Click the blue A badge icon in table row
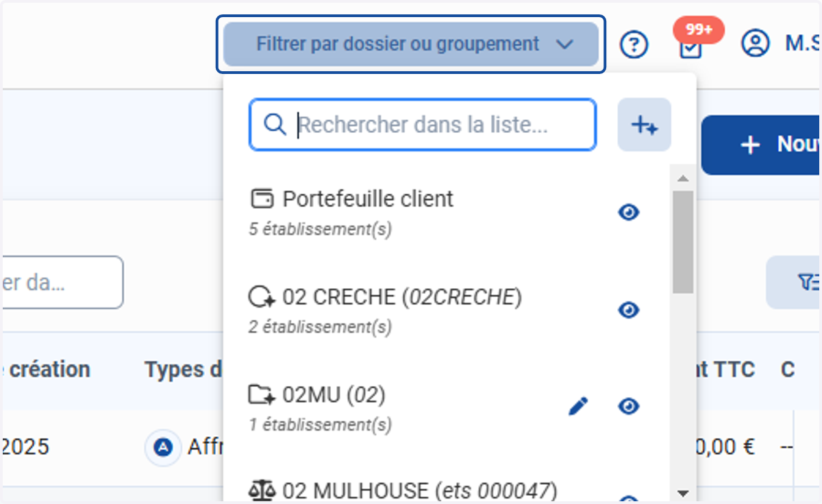 (x=162, y=448)
